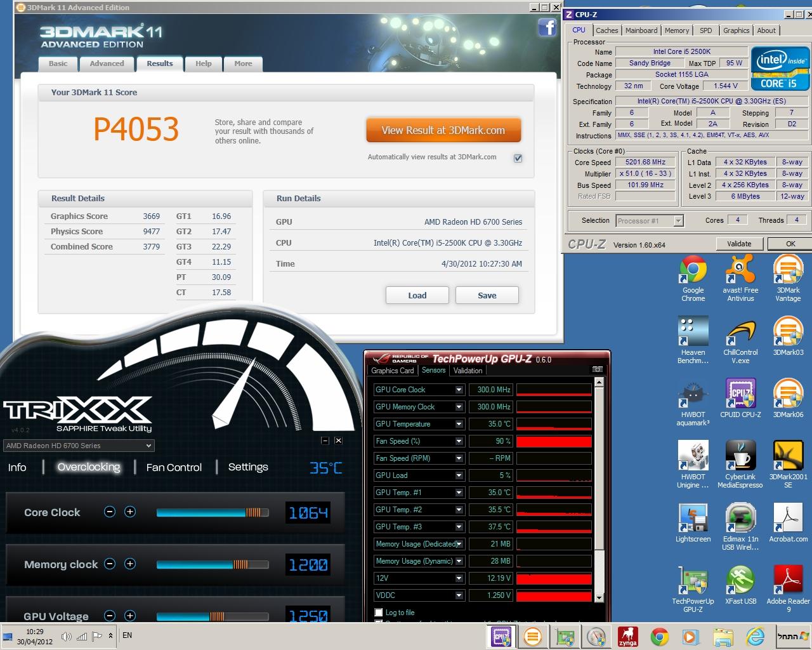The width and height of the screenshot is (812, 650).
Task: Click Windows Explorer folder taskbar icon
Action: (723, 637)
